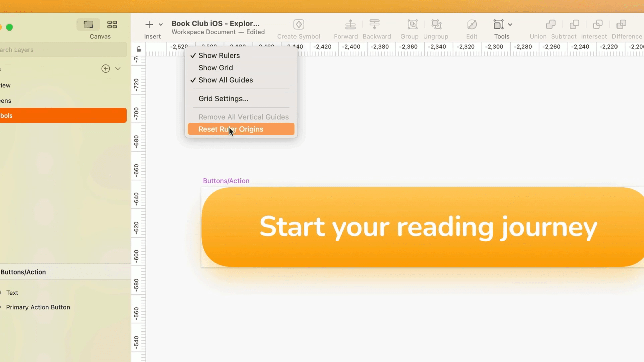
Task: Apply the Subtract boolean operation
Action: pyautogui.click(x=563, y=28)
